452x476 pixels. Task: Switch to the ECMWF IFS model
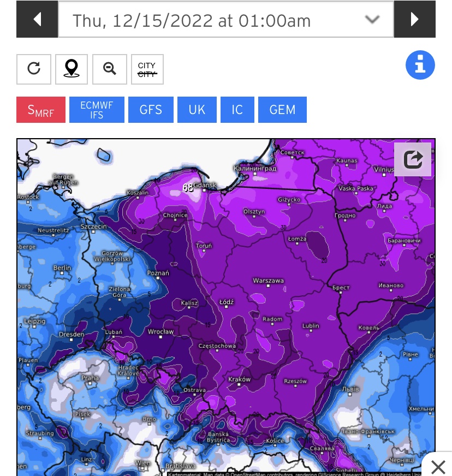pos(97,110)
